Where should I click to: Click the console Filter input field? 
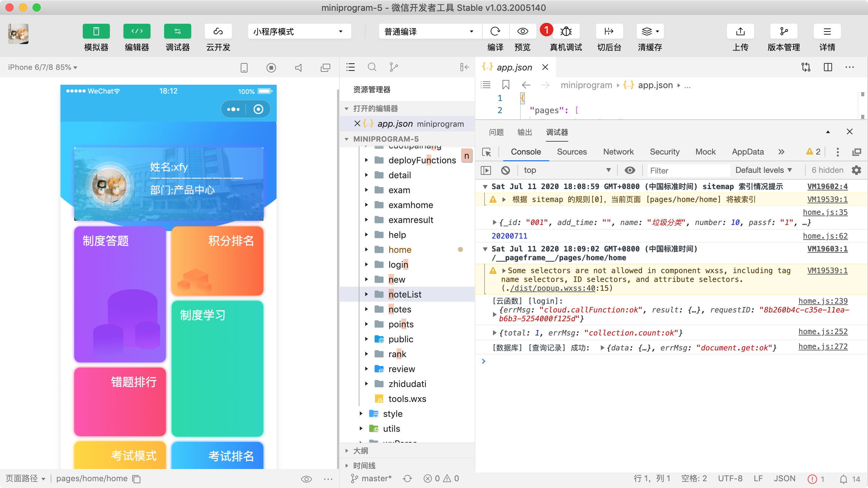coord(688,170)
